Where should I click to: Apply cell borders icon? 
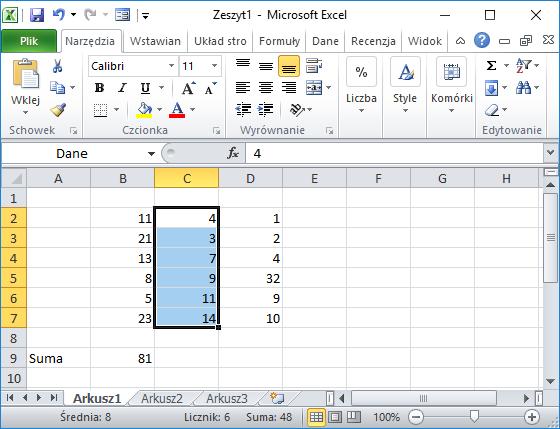point(100,110)
